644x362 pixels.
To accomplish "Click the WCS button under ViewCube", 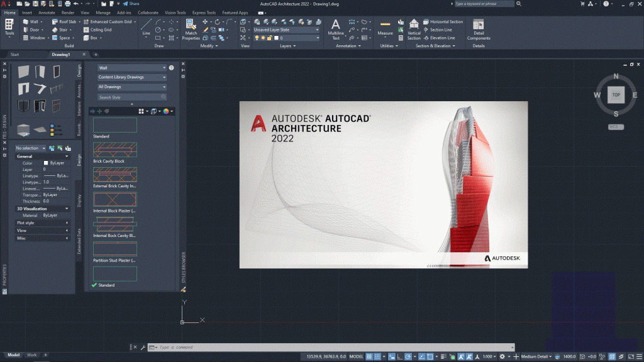I will (x=616, y=127).
